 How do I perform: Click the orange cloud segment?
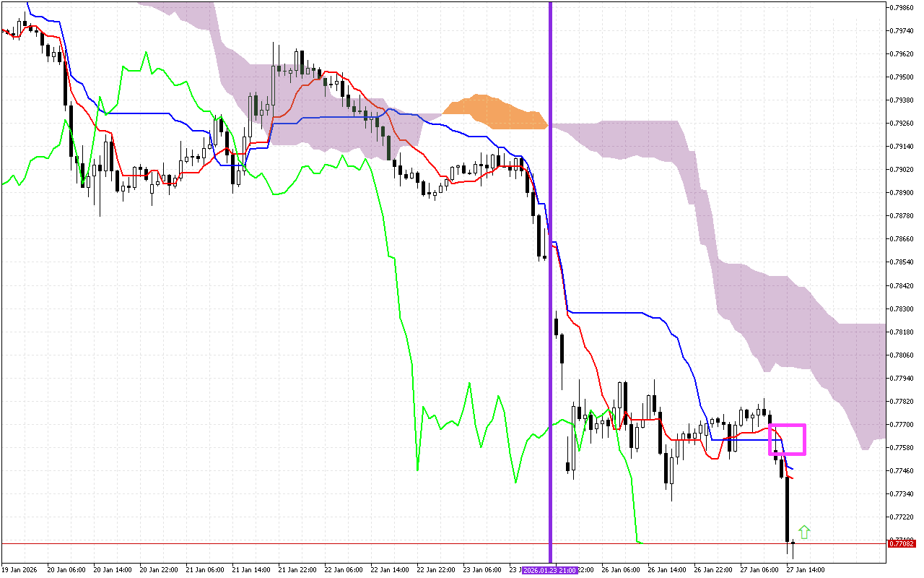[497, 112]
